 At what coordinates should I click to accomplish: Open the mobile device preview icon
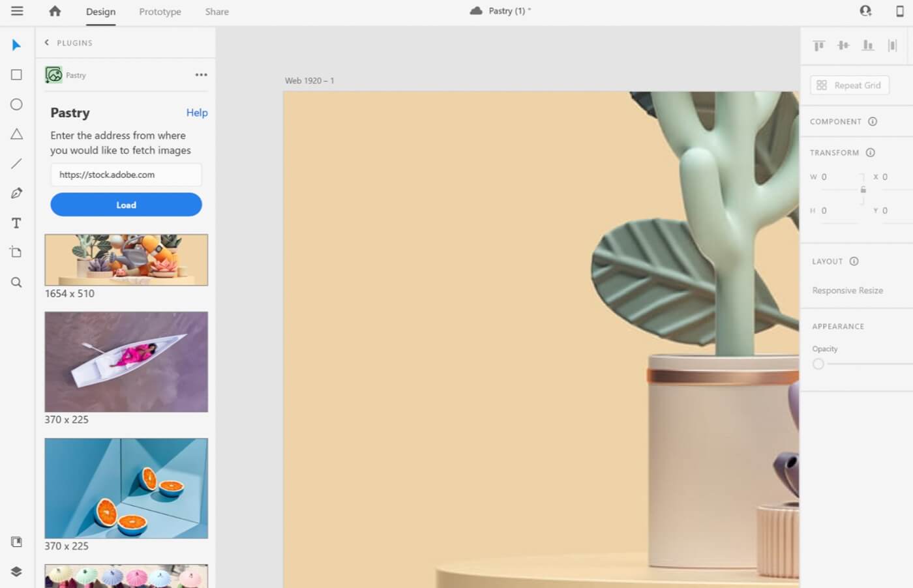tap(900, 11)
